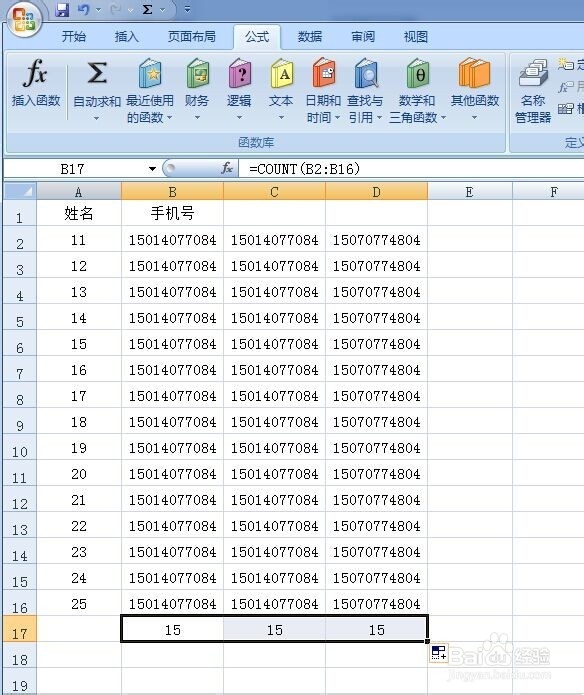Click the 插入函数 fx button
Screen dimensions: 584x695
(35, 84)
